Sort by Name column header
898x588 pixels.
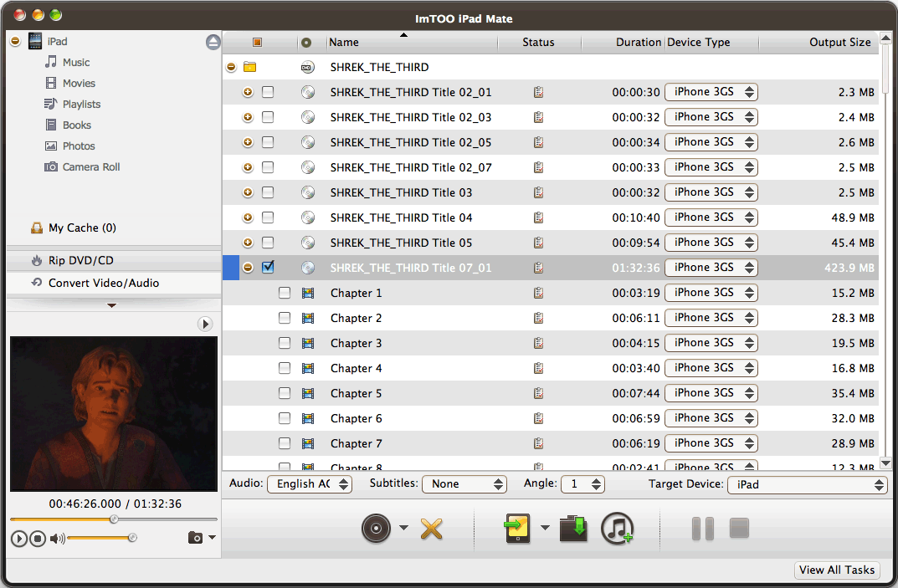point(412,43)
